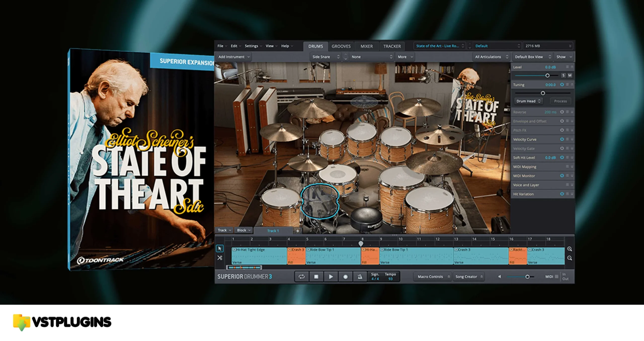
Task: Open the Tuning section menu icon
Action: (567, 85)
